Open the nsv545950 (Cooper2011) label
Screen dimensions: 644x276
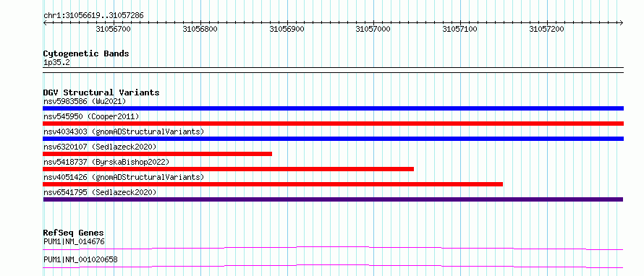click(x=91, y=116)
